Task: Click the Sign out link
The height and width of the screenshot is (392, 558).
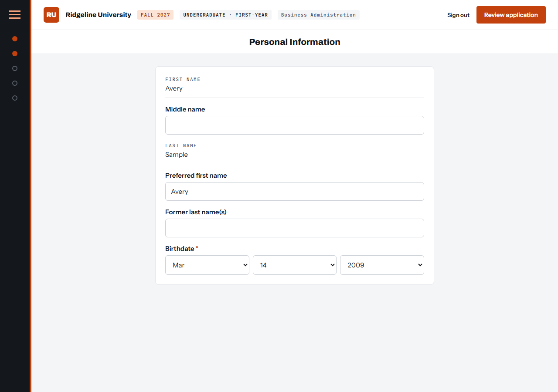Action: 458,15
